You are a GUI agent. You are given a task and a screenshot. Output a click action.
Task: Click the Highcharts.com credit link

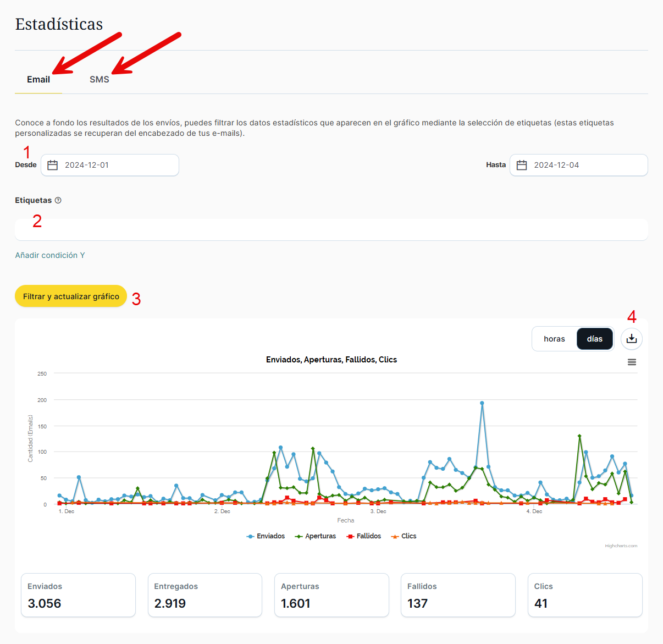tap(621, 546)
